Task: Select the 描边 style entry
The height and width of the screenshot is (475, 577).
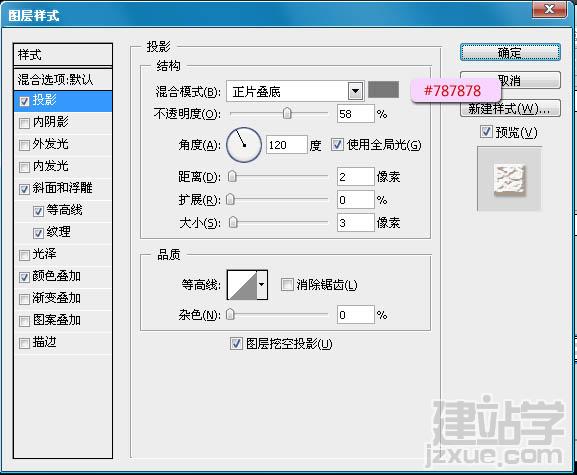Action: tap(63, 343)
